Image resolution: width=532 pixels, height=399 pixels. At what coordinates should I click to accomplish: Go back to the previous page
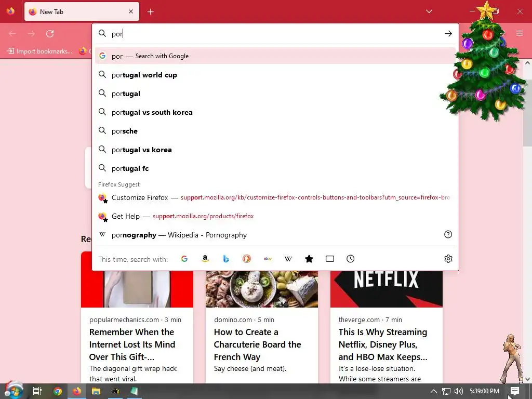12,34
